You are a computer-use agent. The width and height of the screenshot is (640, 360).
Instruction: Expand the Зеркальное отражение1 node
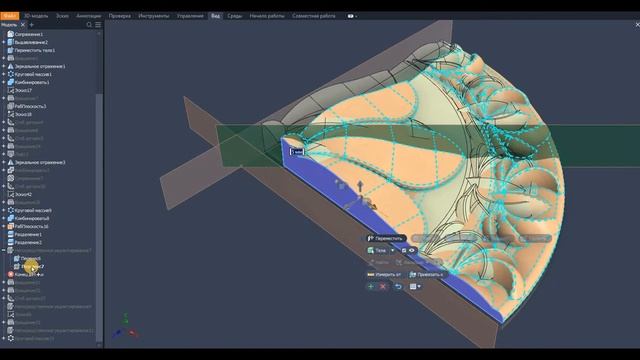point(4,66)
